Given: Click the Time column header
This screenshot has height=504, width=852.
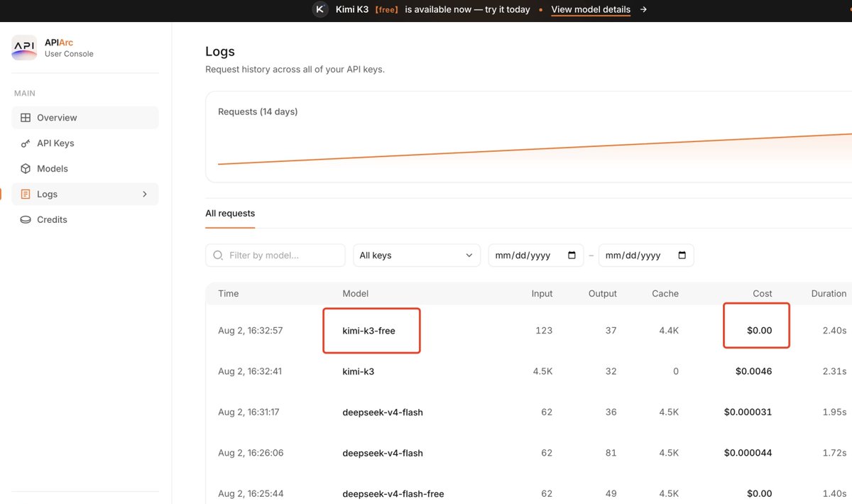Looking at the screenshot, I should tap(229, 294).
